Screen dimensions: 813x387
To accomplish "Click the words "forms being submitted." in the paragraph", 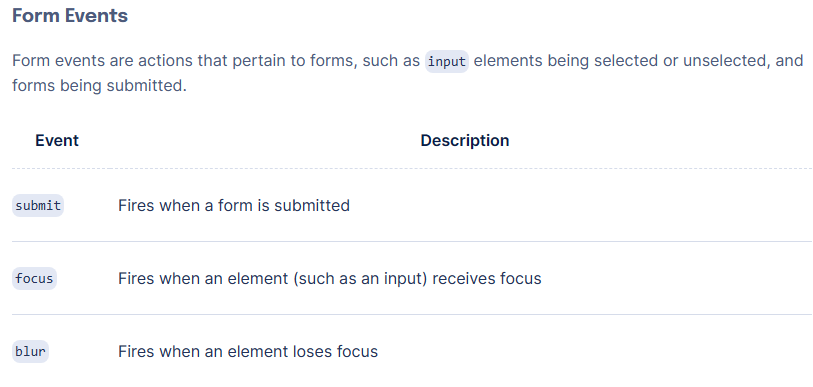I will pos(99,85).
